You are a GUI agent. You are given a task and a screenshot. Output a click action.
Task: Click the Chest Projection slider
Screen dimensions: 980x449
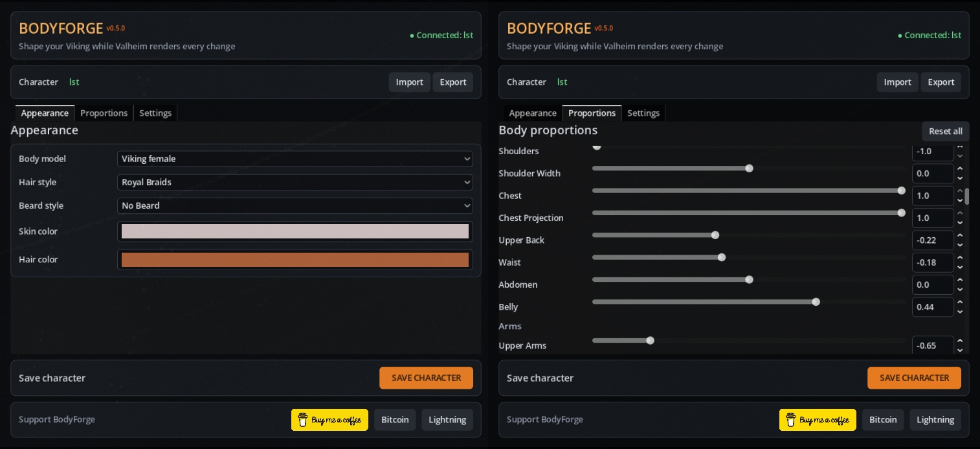[749, 213]
